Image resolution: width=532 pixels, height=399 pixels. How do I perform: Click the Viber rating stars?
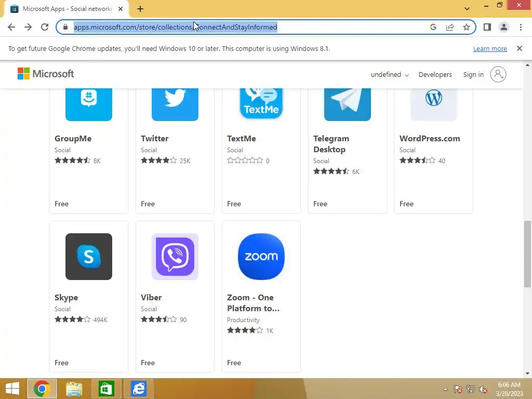[x=159, y=320]
